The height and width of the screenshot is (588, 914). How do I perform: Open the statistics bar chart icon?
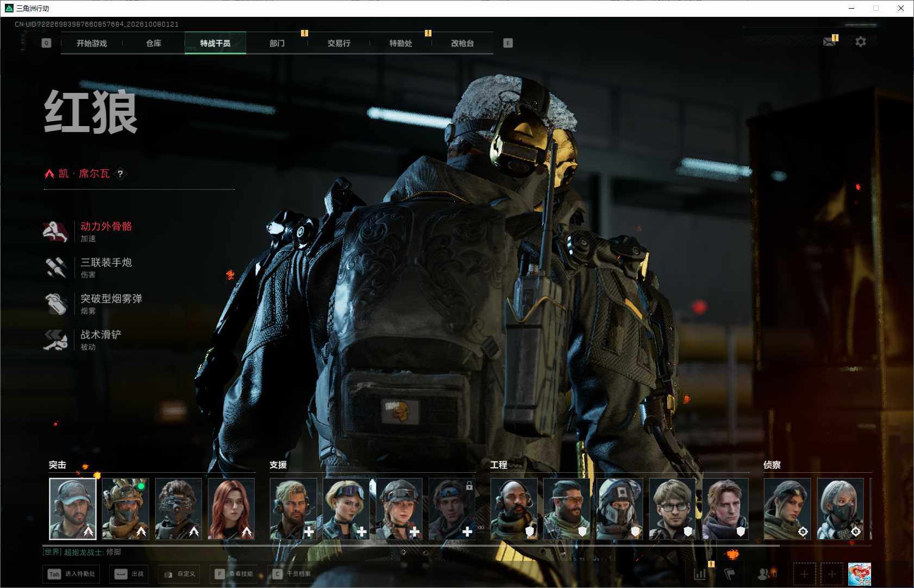700,574
